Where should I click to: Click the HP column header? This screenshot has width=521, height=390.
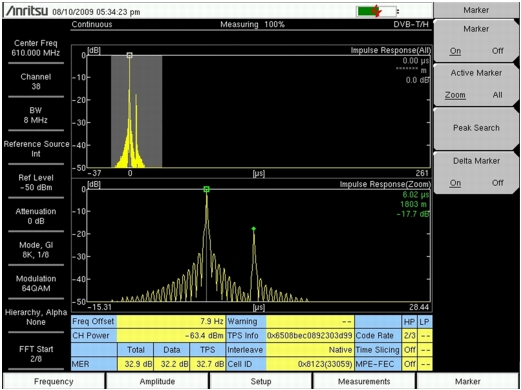coord(409,322)
